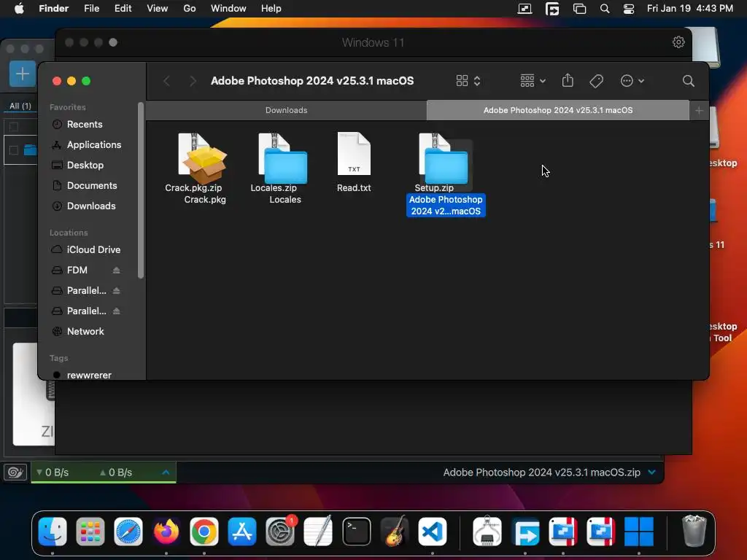Open the Windows 11 window settings gear
The height and width of the screenshot is (560, 747).
(x=678, y=42)
